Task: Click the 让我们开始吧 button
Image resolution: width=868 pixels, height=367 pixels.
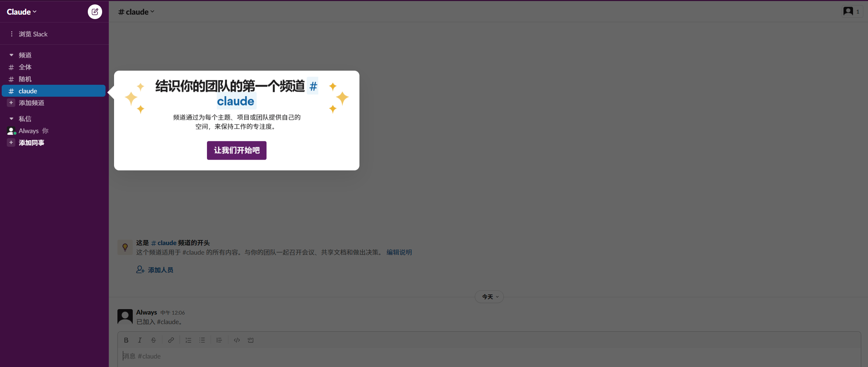Action: click(x=237, y=150)
